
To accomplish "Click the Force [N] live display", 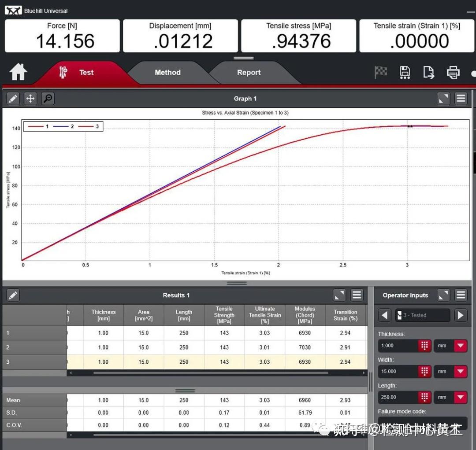I will pyautogui.click(x=62, y=36).
